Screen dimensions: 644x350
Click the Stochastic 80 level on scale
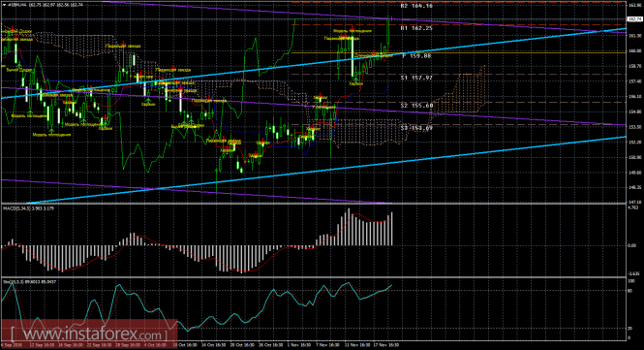tap(630, 291)
